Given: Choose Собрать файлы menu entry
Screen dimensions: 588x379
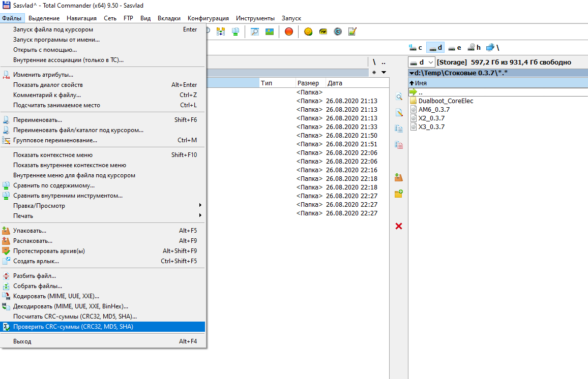Looking at the screenshot, I should tap(103, 286).
